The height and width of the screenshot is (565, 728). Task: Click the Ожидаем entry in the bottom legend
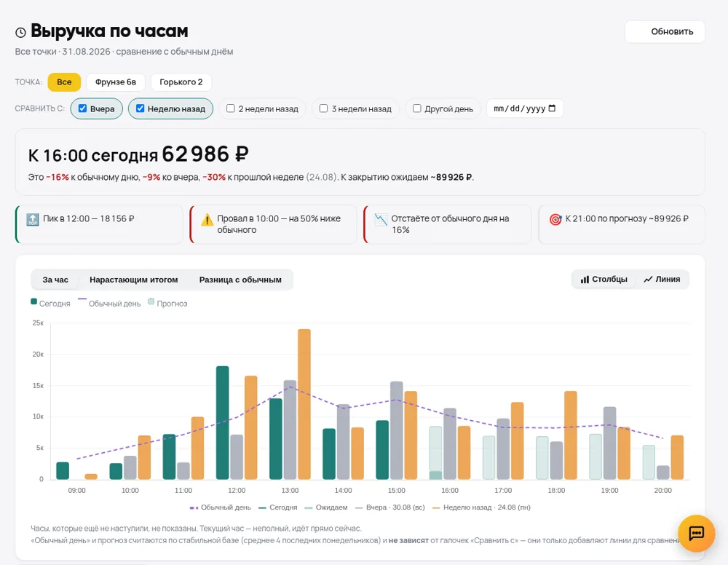pyautogui.click(x=326, y=507)
